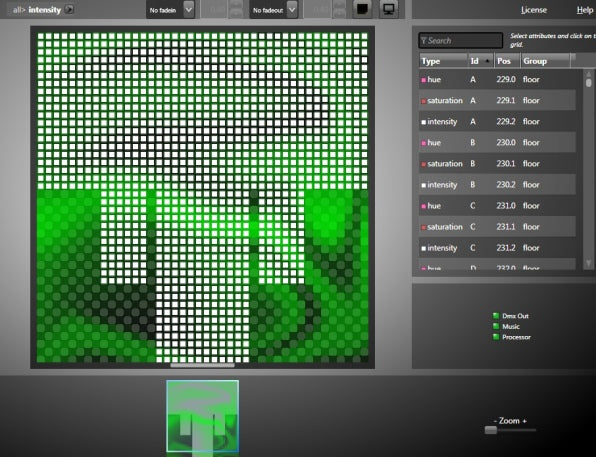Screen dimensions: 596x457
Task: Open the License menu
Action: point(534,10)
